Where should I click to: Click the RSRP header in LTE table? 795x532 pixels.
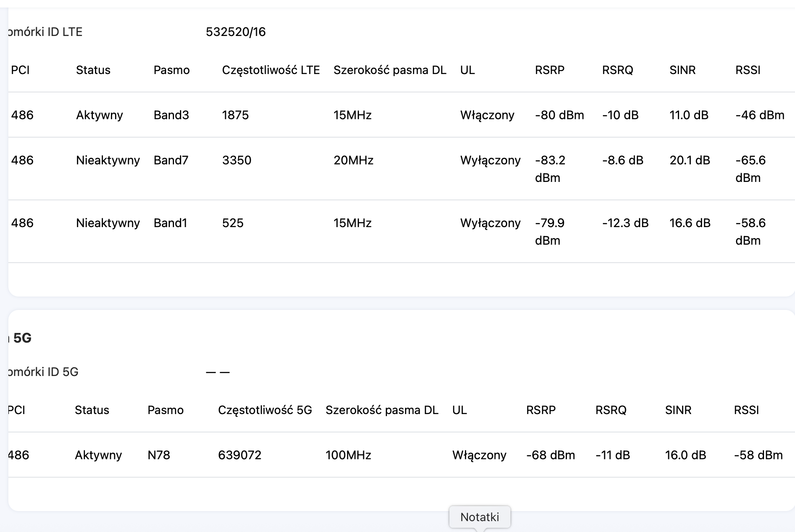[x=549, y=70]
